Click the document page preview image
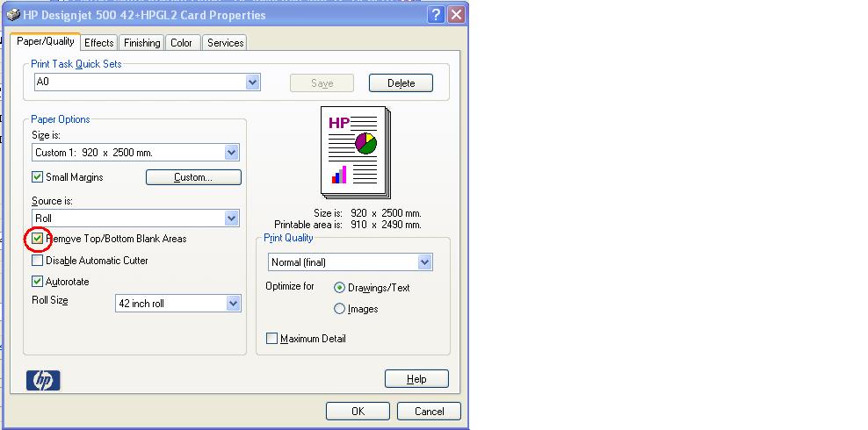This screenshot has width=868, height=430. [x=356, y=154]
